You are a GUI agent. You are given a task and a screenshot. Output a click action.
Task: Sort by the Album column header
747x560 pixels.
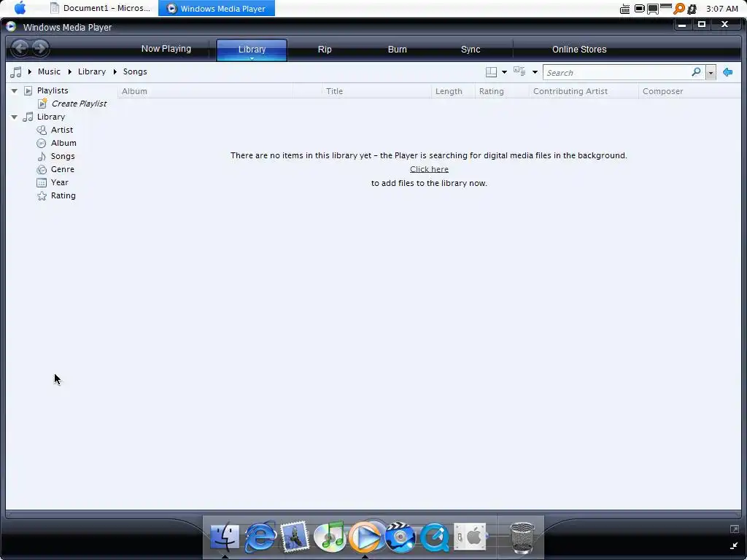click(x=205, y=91)
